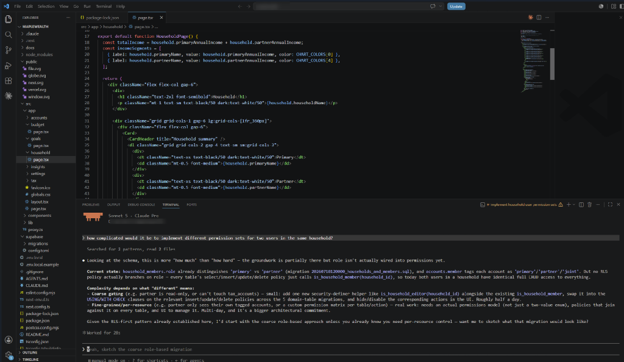Viewport: 624px width, 362px height.
Task: Click the chat icon in title bar
Action: (x=433, y=6)
